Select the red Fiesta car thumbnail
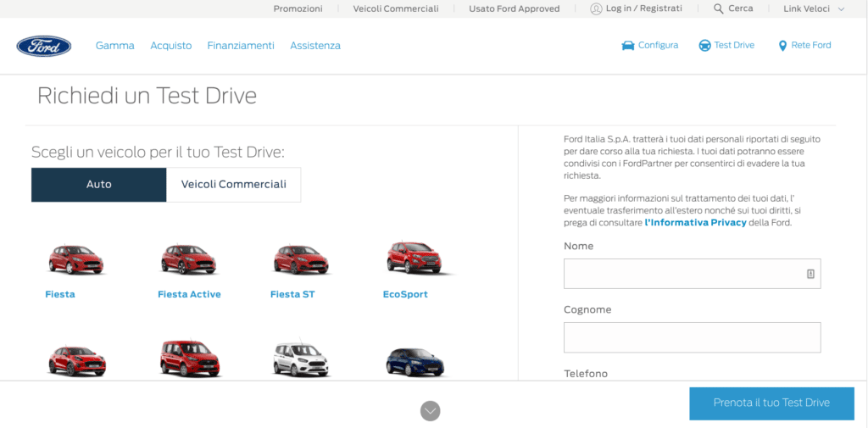868x428 pixels. 76,259
